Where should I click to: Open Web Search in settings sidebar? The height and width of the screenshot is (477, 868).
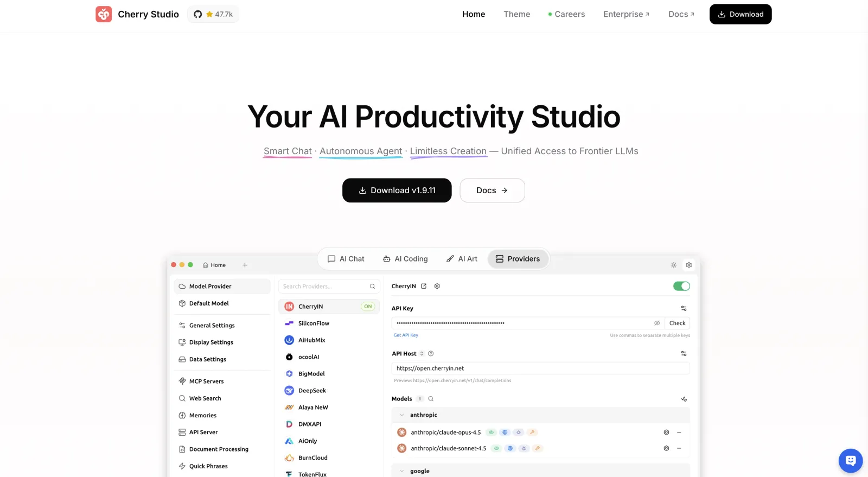pos(222,398)
